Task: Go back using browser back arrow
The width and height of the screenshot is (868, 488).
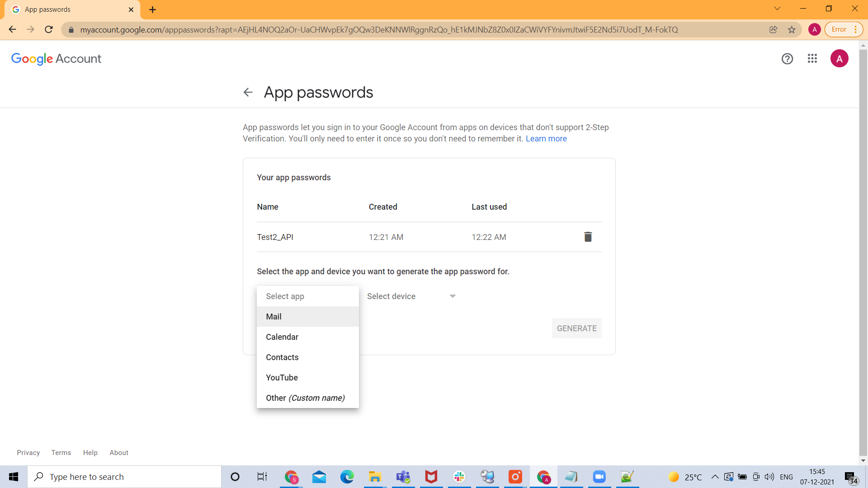Action: 12,29
